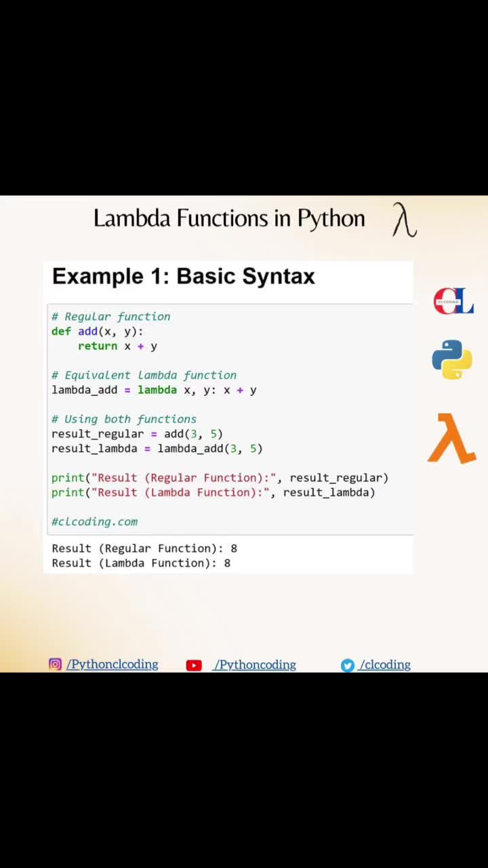488x868 pixels.
Task: Click the black lambda symbol beside title
Action: coord(404,220)
